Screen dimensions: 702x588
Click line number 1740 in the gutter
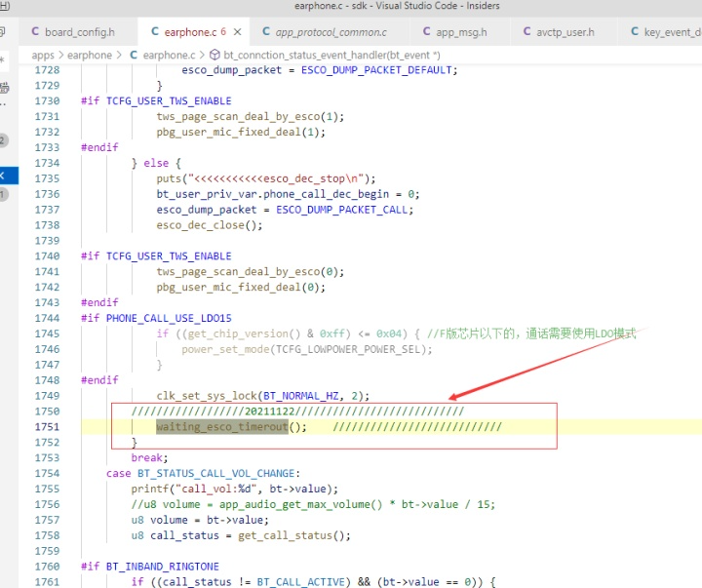[47, 256]
